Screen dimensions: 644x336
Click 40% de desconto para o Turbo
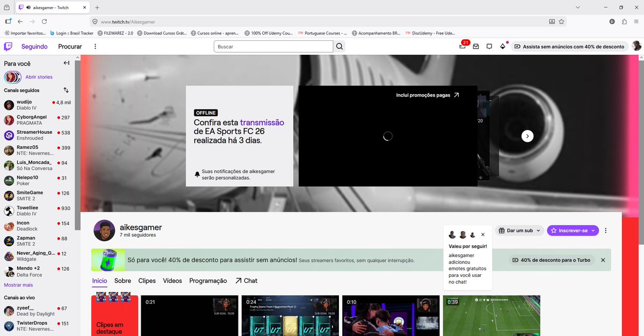pyautogui.click(x=552, y=260)
